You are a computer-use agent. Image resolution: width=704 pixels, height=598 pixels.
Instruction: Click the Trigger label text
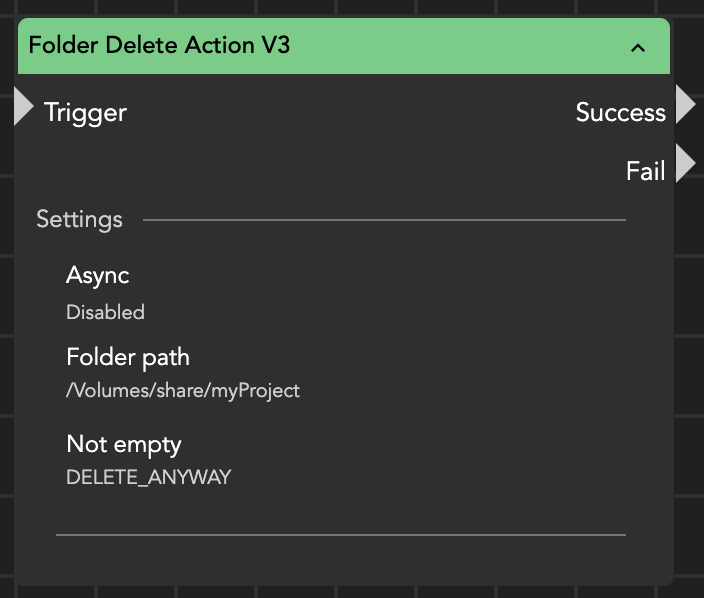coord(85,112)
